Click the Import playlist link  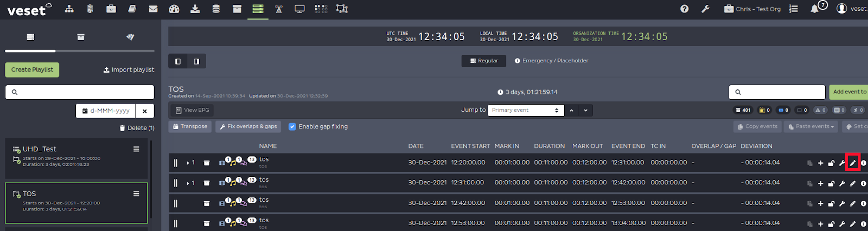[129, 70]
